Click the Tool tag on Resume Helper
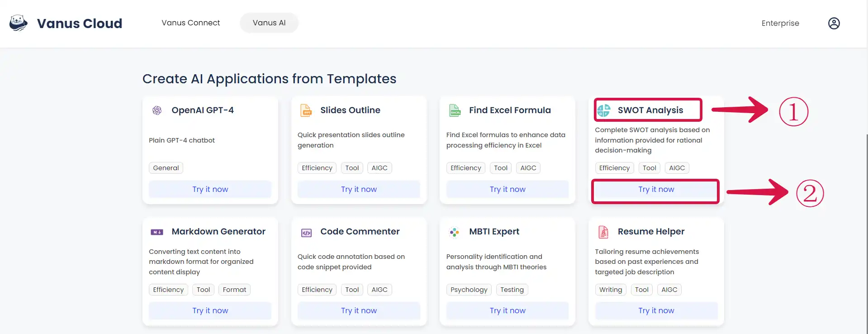Viewport: 868px width, 334px height. 642,290
